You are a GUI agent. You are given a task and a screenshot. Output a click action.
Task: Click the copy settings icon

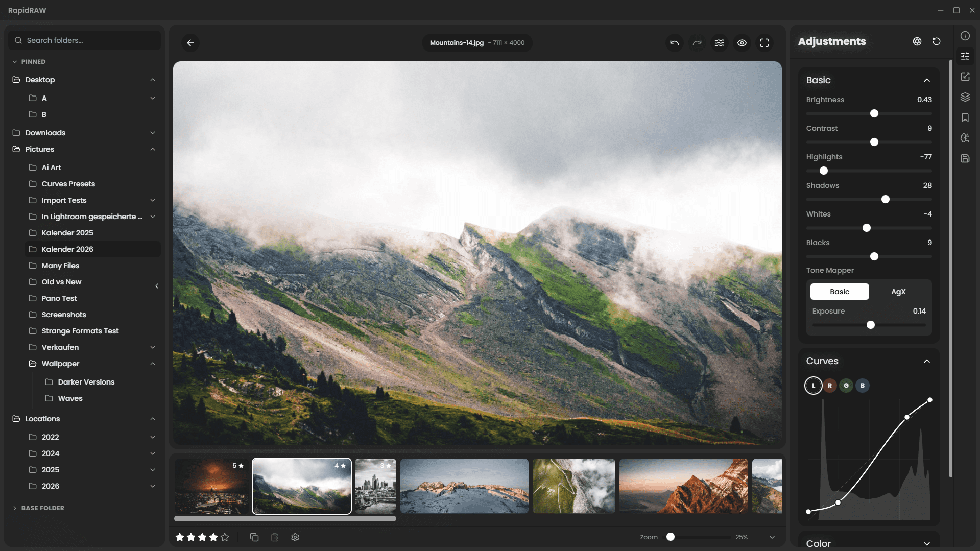pyautogui.click(x=254, y=537)
